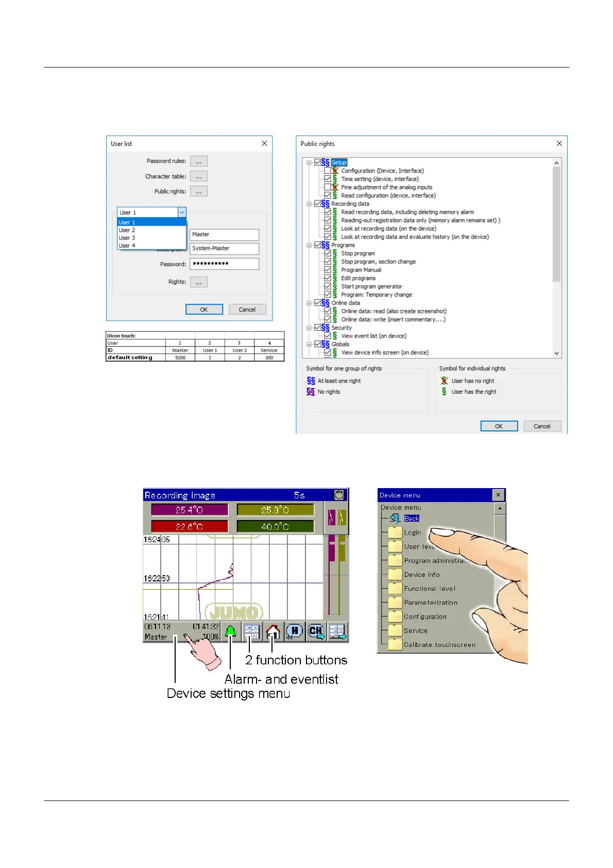This screenshot has height=868, width=613.
Task: Tap the Master status area on device
Action: point(181,632)
